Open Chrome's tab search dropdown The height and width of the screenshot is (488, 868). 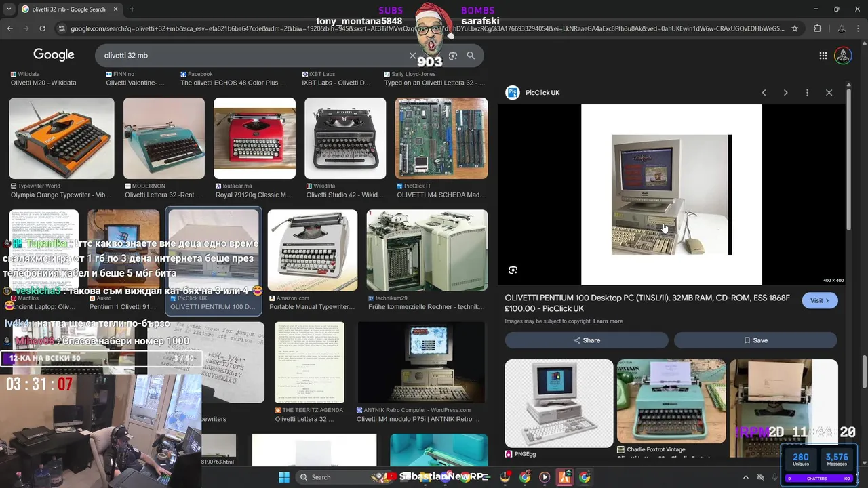(x=9, y=9)
